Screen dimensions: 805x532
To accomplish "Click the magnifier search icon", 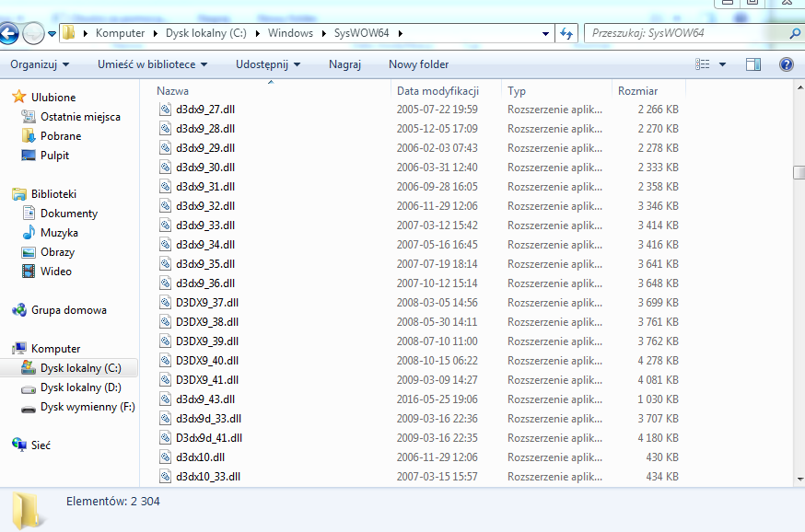I will (x=795, y=33).
